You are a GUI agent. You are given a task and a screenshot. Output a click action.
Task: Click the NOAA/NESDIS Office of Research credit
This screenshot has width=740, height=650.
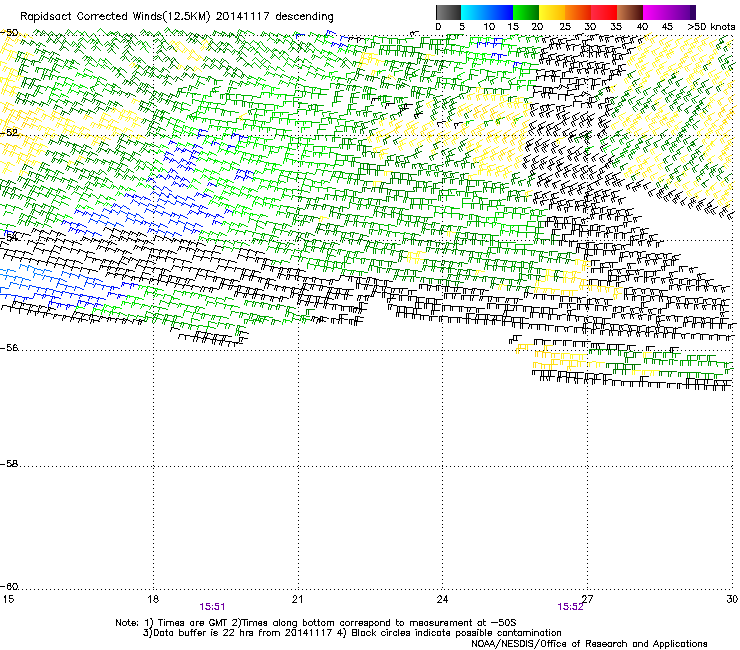click(589, 644)
